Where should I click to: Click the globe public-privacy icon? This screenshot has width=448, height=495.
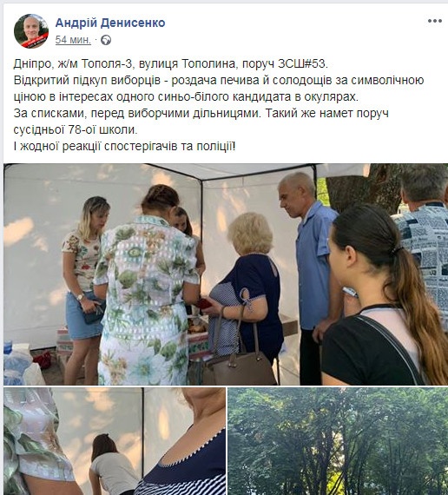point(106,40)
